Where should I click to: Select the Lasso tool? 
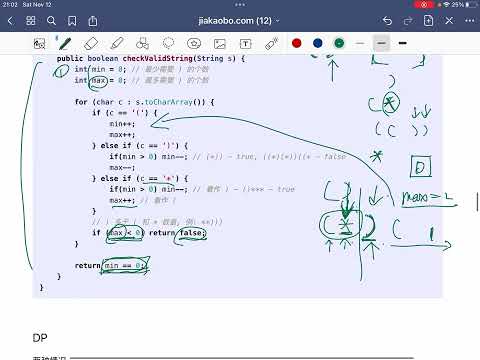pyautogui.click(x=168, y=43)
